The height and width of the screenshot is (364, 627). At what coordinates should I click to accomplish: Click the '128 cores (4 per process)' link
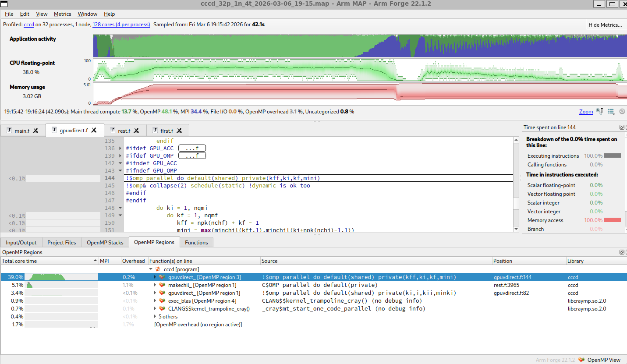pos(121,25)
